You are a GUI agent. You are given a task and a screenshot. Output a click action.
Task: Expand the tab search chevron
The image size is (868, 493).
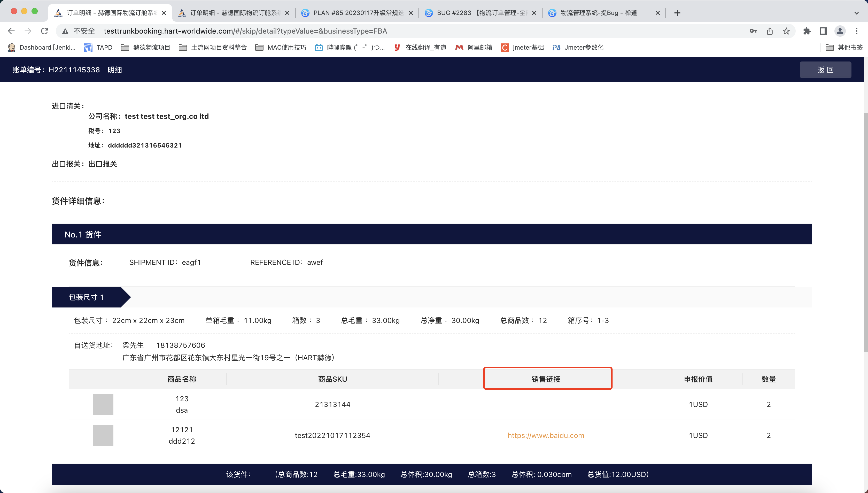(x=856, y=13)
